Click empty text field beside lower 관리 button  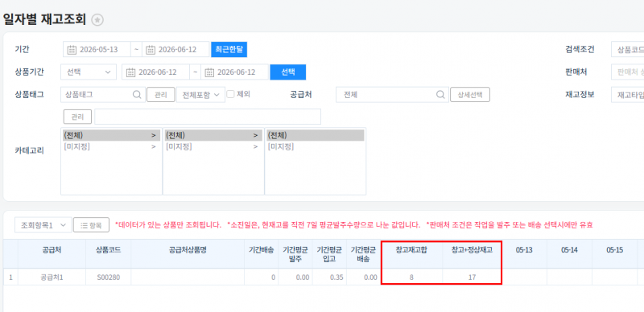pos(208,117)
